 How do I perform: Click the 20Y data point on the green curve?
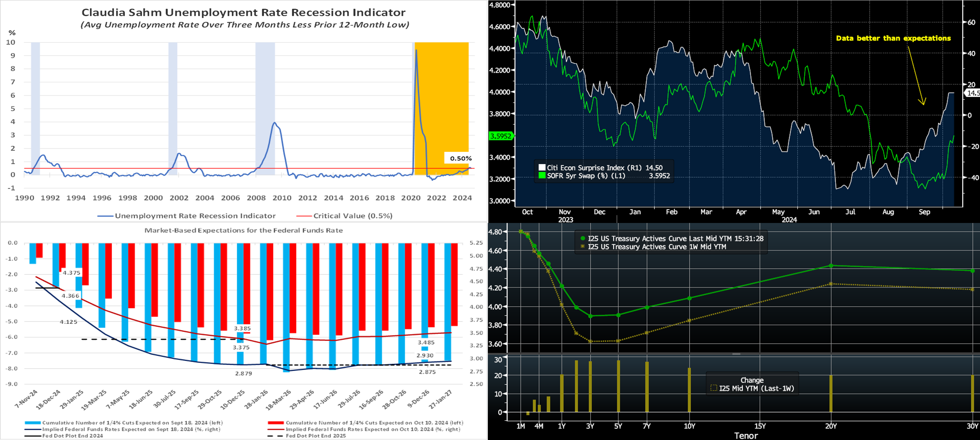(831, 266)
